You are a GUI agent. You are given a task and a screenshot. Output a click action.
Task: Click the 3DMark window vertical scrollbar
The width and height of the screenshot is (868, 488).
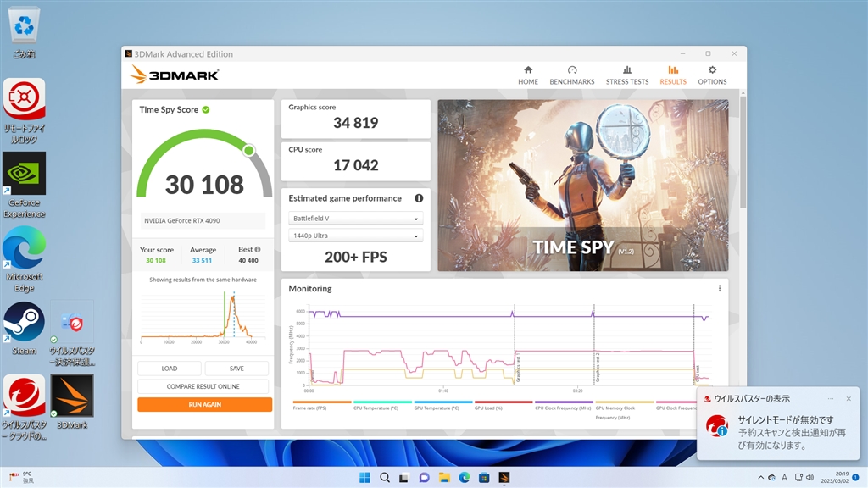743,152
